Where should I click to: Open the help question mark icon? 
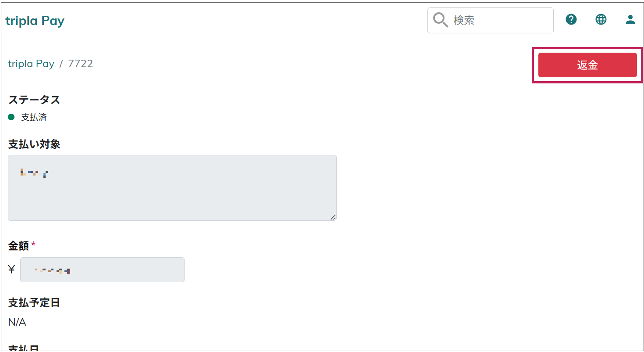571,19
